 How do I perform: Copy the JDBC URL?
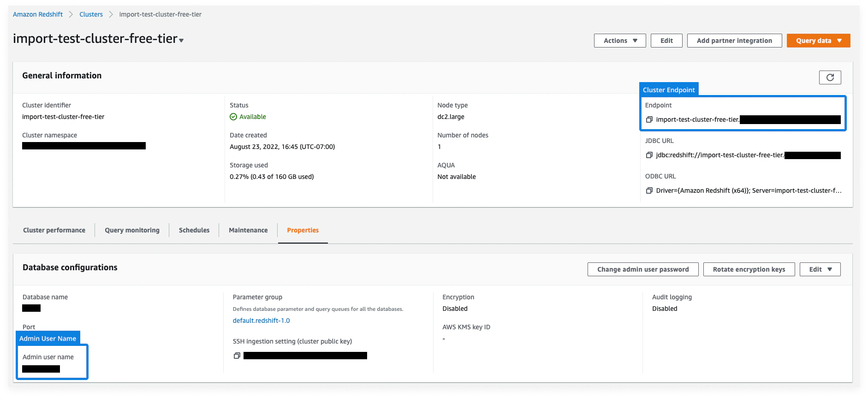649,155
